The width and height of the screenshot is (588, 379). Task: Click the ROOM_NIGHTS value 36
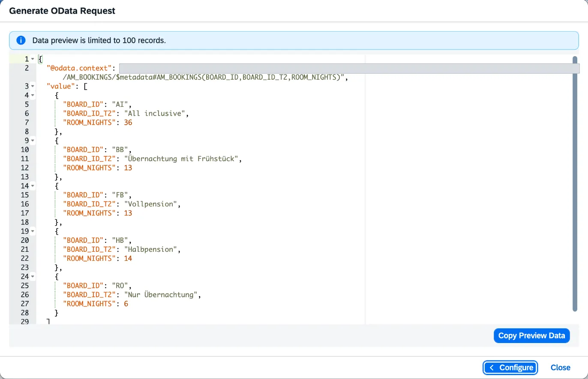pyautogui.click(x=128, y=122)
